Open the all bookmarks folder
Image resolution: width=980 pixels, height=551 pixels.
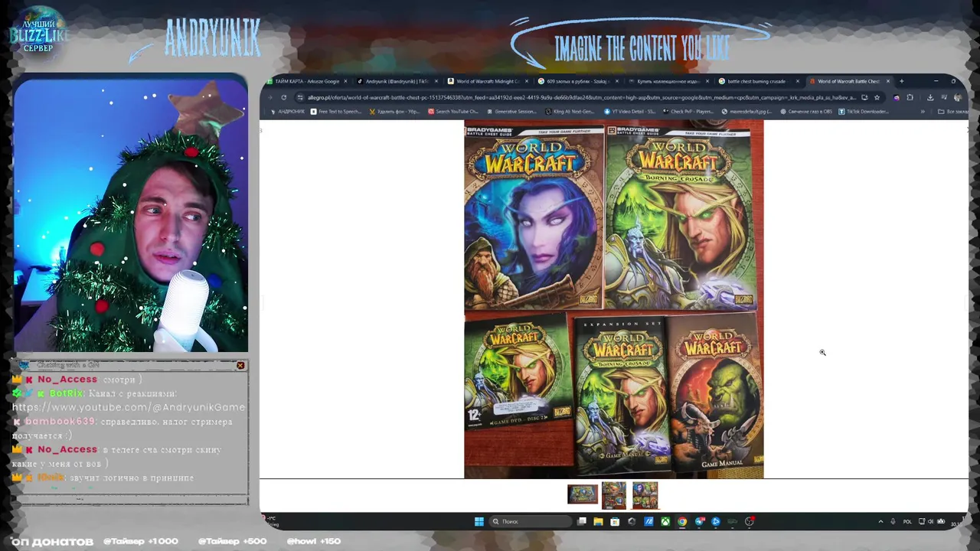(952, 112)
